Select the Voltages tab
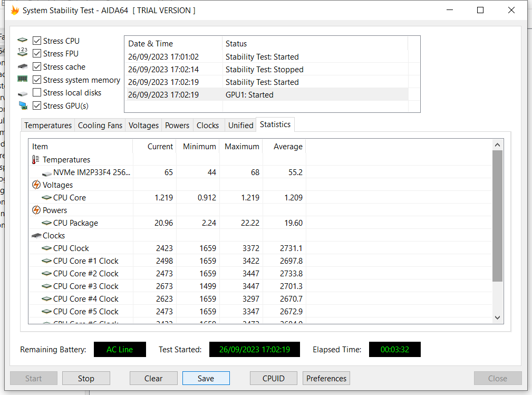This screenshot has height=395, width=532. coord(143,125)
